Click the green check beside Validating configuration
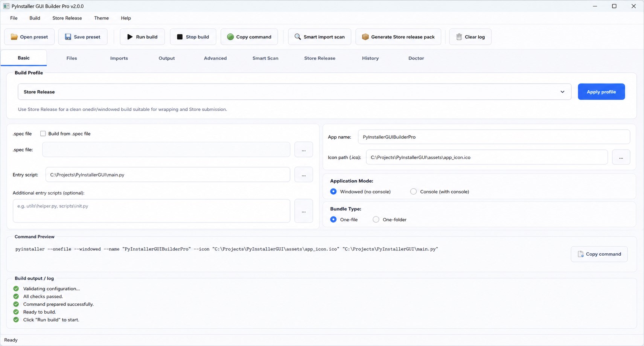 click(x=16, y=289)
